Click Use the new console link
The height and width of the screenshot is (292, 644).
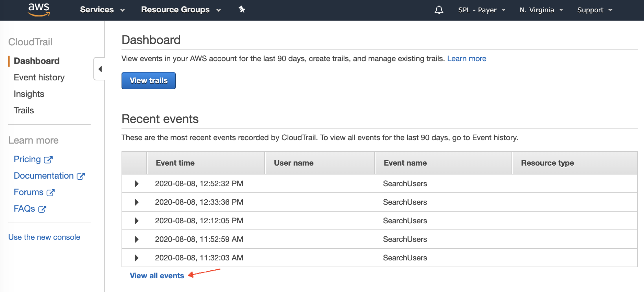(x=44, y=237)
